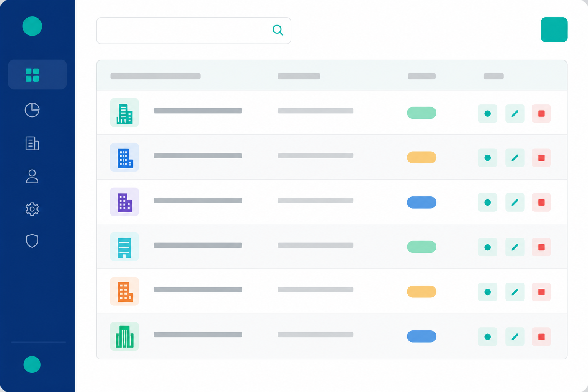Click red stop button in purple building row
The height and width of the screenshot is (392, 588).
pyautogui.click(x=541, y=203)
